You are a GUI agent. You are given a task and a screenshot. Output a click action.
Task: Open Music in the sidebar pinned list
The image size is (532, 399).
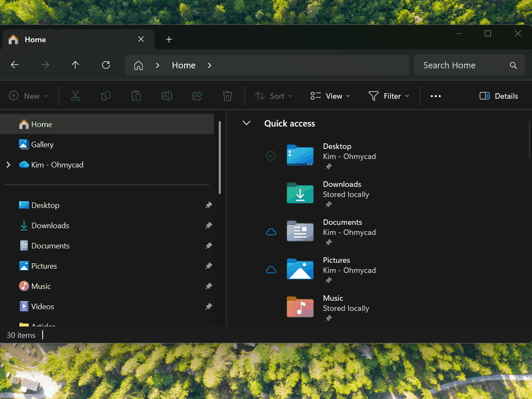click(x=107, y=286)
